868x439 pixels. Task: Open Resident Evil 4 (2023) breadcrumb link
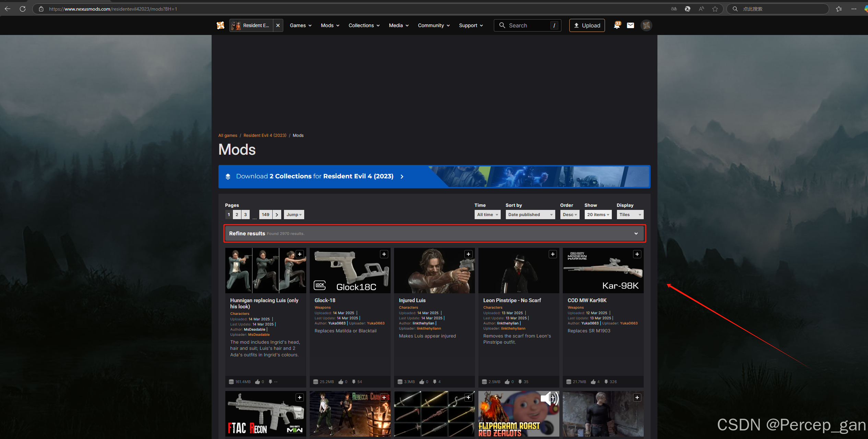(265, 135)
